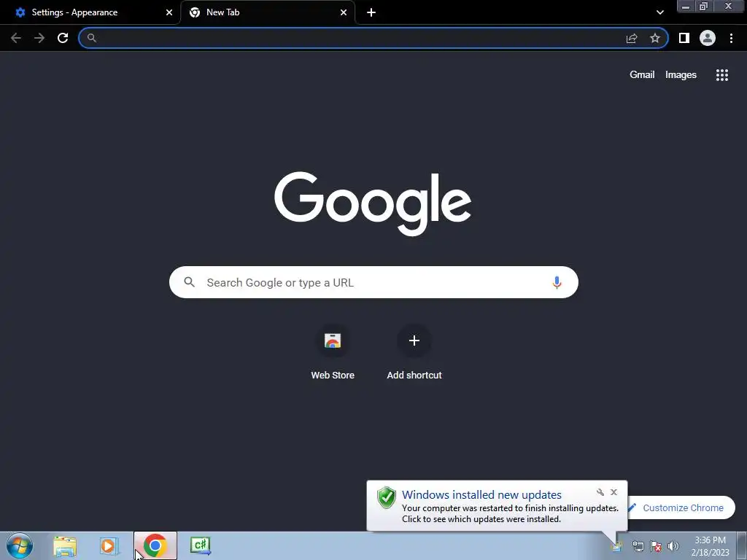This screenshot has width=747, height=560.
Task: Close the Settings - Appearance tab
Action: point(169,12)
